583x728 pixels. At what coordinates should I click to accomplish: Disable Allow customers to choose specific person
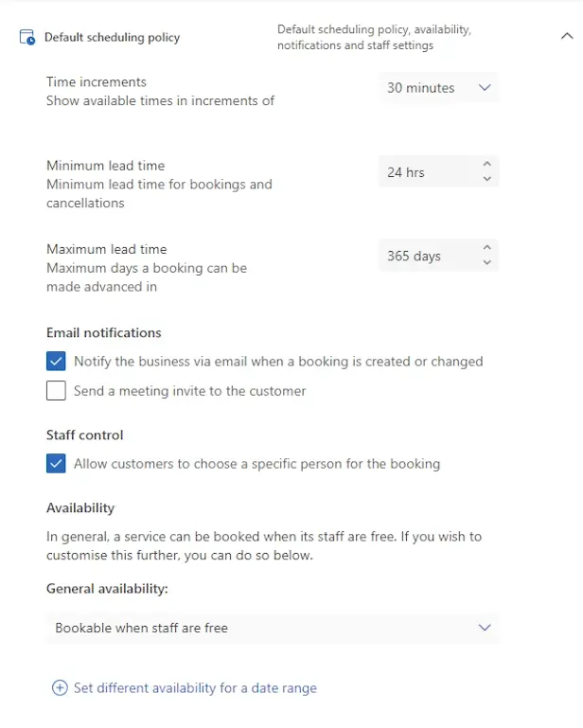56,464
